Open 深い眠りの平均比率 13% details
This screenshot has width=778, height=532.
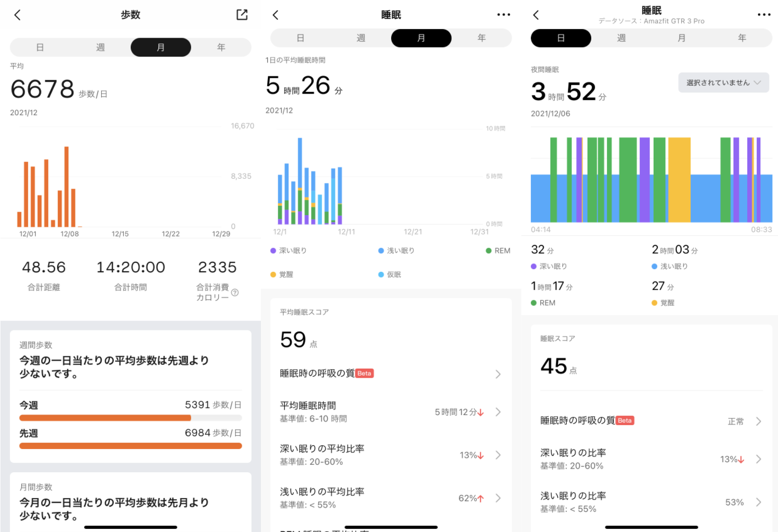[391, 455]
